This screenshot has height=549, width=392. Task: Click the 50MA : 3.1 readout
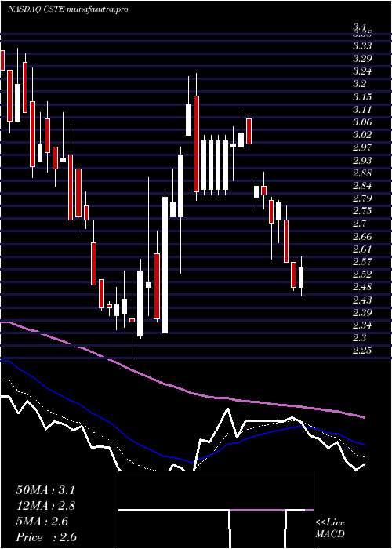[x=45, y=490]
